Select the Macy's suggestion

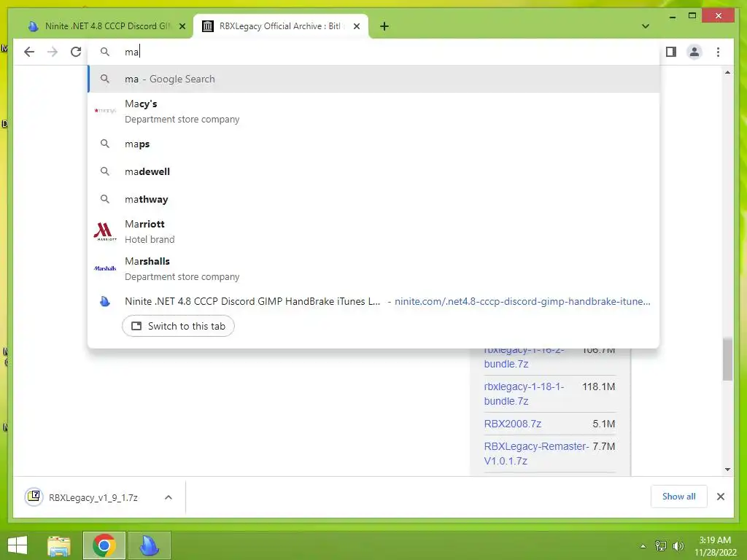pos(374,111)
